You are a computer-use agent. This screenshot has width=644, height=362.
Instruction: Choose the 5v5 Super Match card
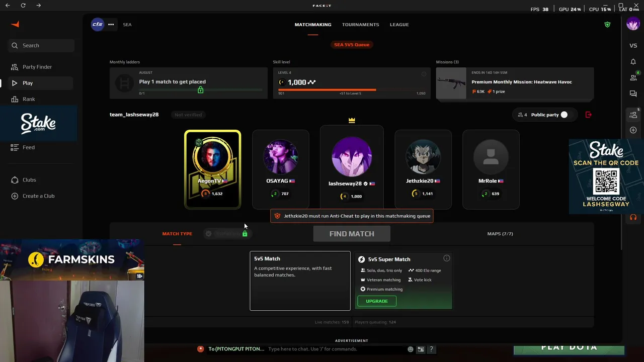(x=404, y=281)
